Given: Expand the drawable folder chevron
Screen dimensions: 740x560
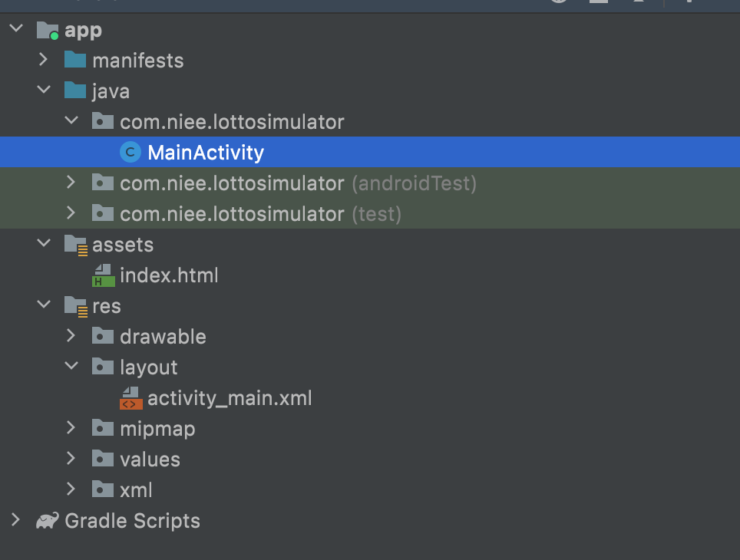Looking at the screenshot, I should click(71, 335).
